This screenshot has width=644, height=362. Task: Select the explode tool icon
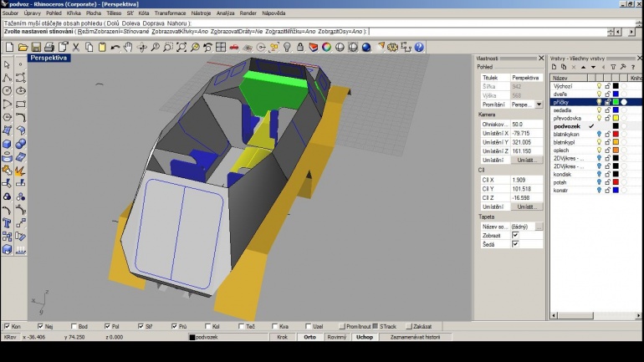click(21, 171)
